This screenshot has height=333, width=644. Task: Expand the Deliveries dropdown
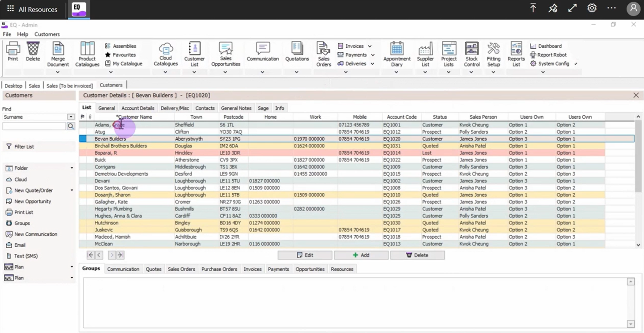(x=372, y=64)
